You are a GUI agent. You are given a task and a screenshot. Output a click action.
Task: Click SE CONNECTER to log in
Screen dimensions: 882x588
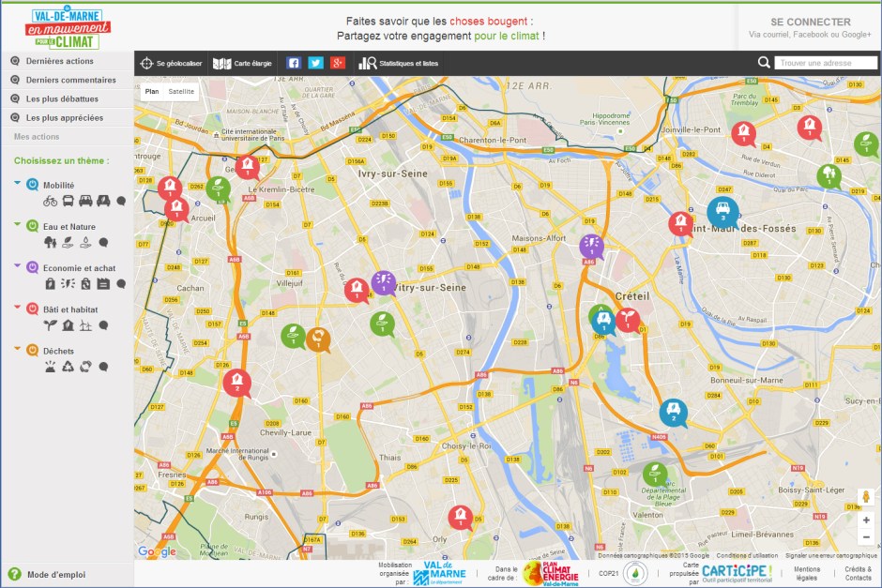[x=811, y=23]
